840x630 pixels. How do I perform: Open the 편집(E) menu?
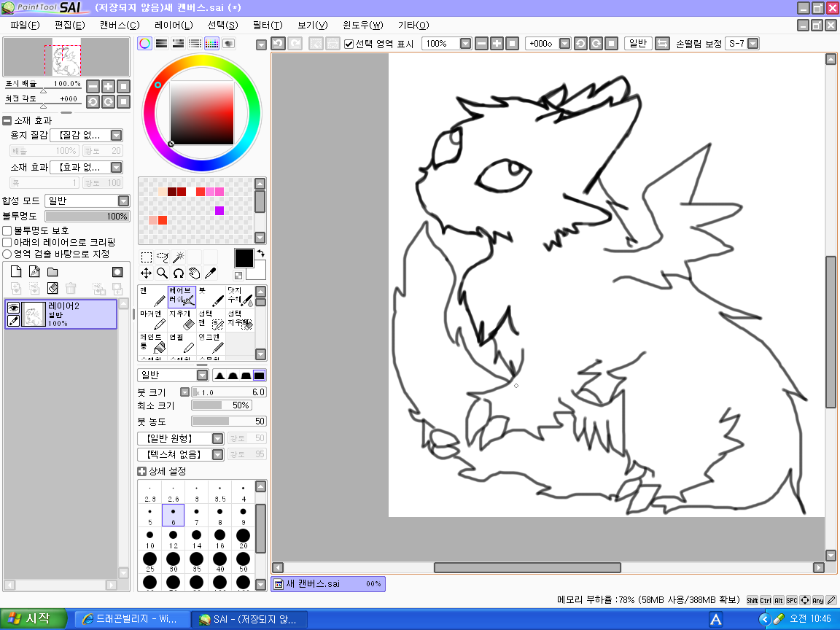(70, 26)
